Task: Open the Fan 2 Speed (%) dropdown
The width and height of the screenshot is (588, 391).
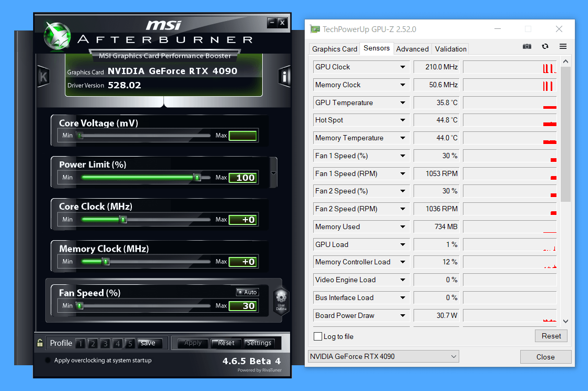Action: coord(403,191)
